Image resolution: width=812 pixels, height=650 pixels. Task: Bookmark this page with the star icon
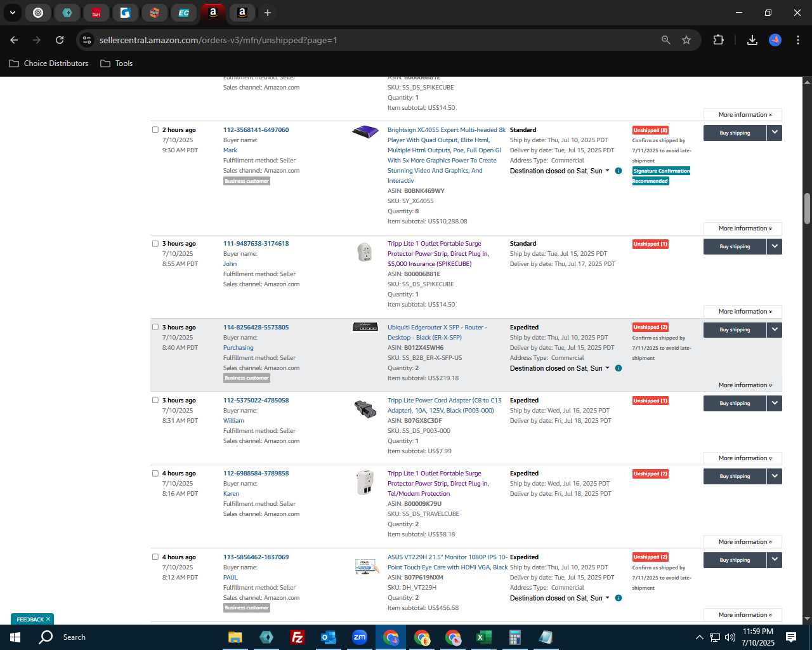[x=686, y=40]
